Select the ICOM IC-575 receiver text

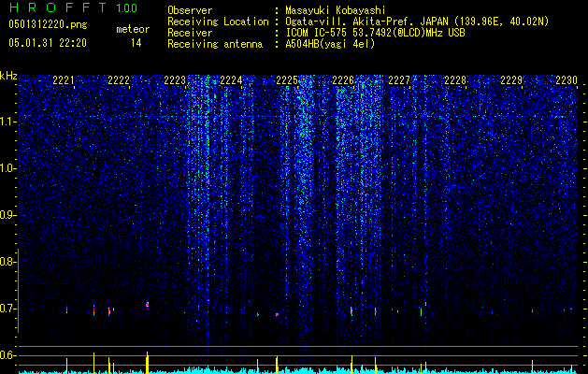coord(376,33)
